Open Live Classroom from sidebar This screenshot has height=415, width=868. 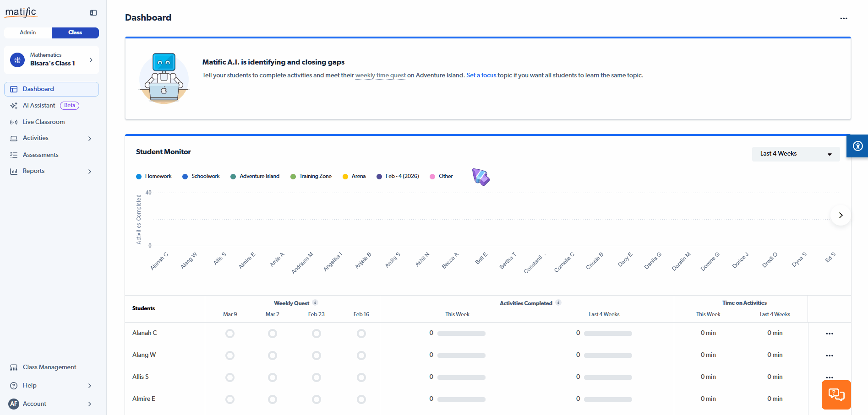point(44,122)
